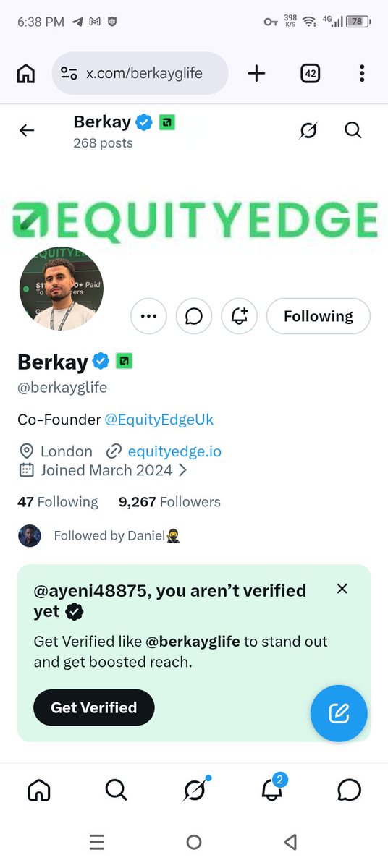Message Berkay with the chat bubble button

(x=194, y=316)
